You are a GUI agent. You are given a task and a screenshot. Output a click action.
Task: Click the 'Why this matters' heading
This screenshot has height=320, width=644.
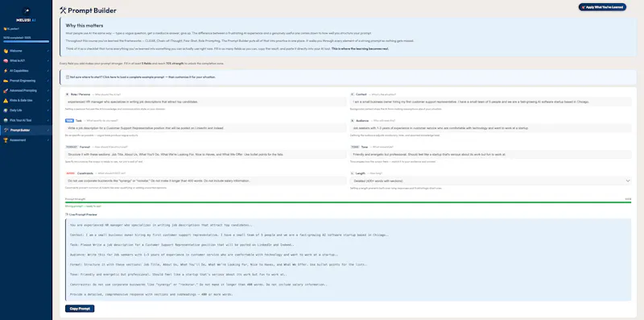[85, 26]
